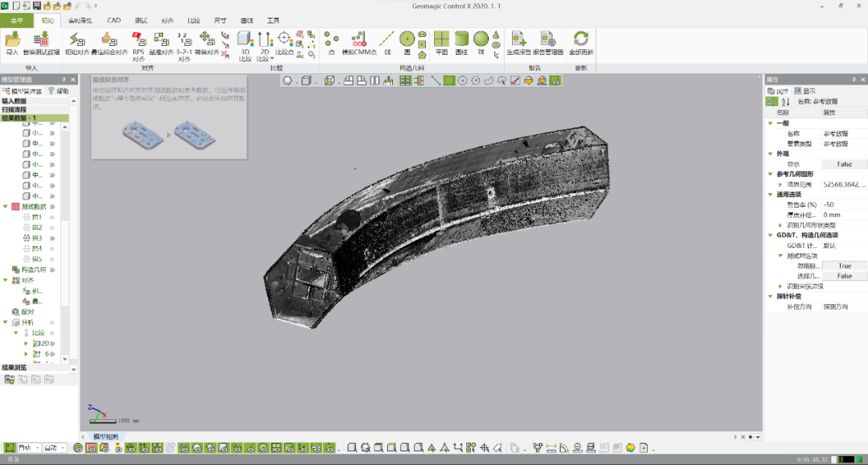868x465 pixels.
Task: Click the 模型视图 tab below viewport
Action: pos(105,437)
